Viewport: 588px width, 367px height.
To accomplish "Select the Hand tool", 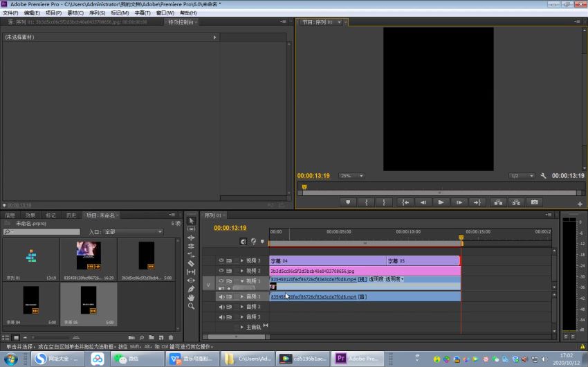I will click(191, 298).
